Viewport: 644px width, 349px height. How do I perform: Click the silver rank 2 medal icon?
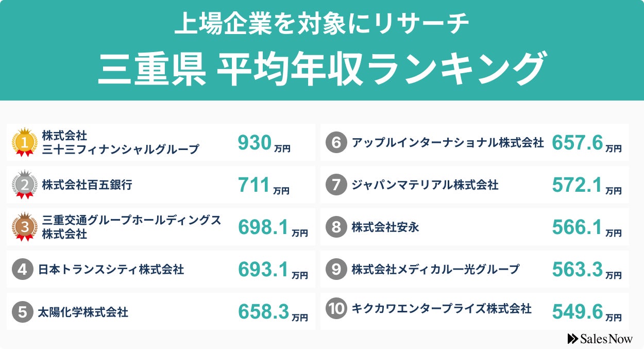tap(24, 185)
